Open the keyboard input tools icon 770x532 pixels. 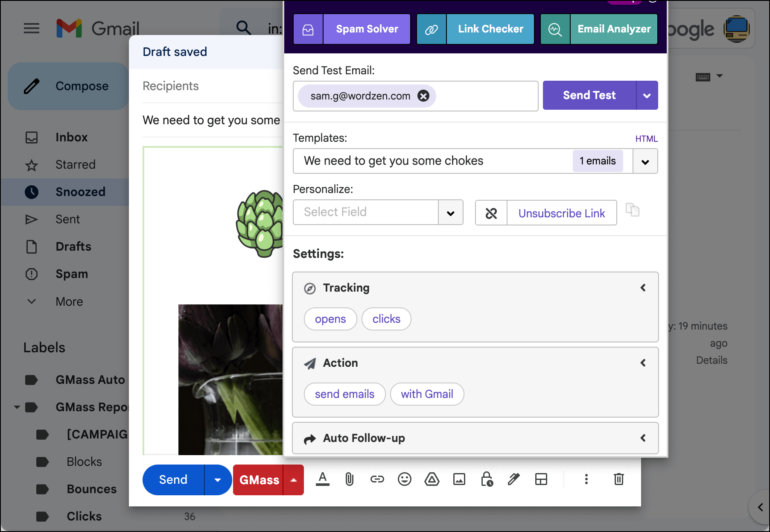[x=703, y=77]
